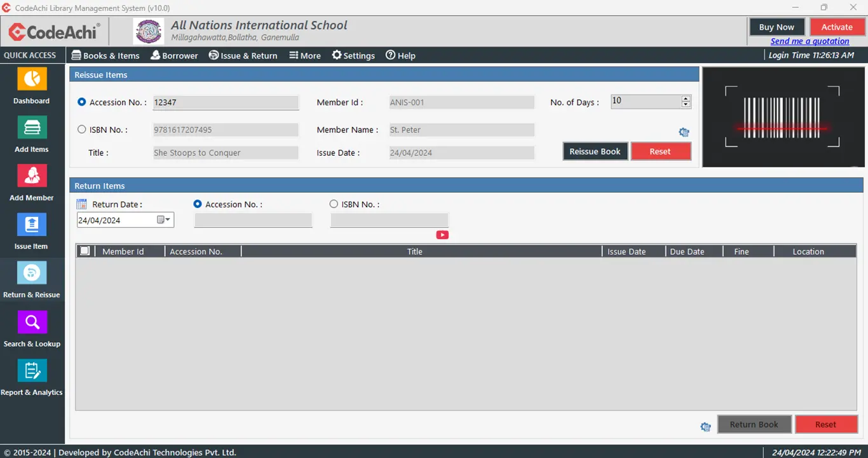The width and height of the screenshot is (868, 458).
Task: Expand the More menu
Action: 305,55
